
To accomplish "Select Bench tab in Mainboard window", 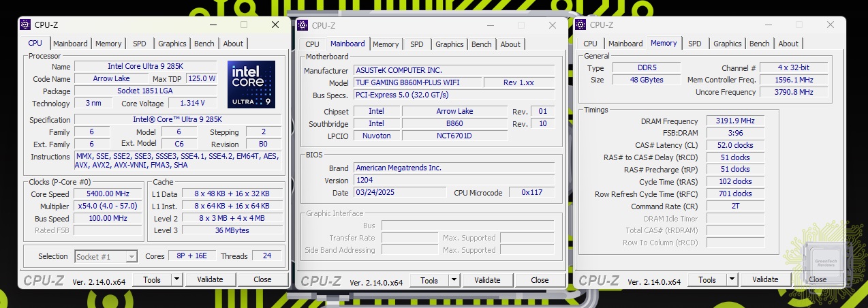I will 482,44.
